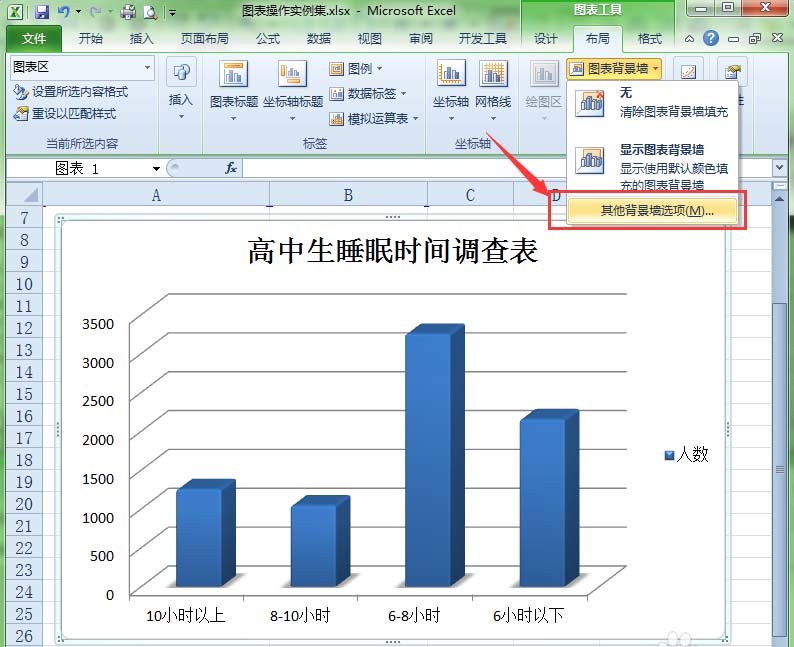Viewport: 794px width, 647px height.
Task: Switch to the 格式 chart tools tab
Action: [x=650, y=39]
